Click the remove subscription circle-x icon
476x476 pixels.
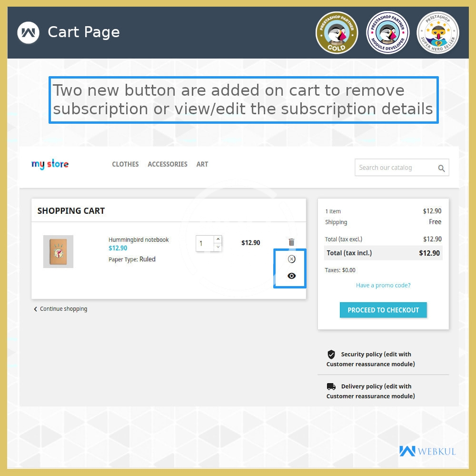(292, 259)
